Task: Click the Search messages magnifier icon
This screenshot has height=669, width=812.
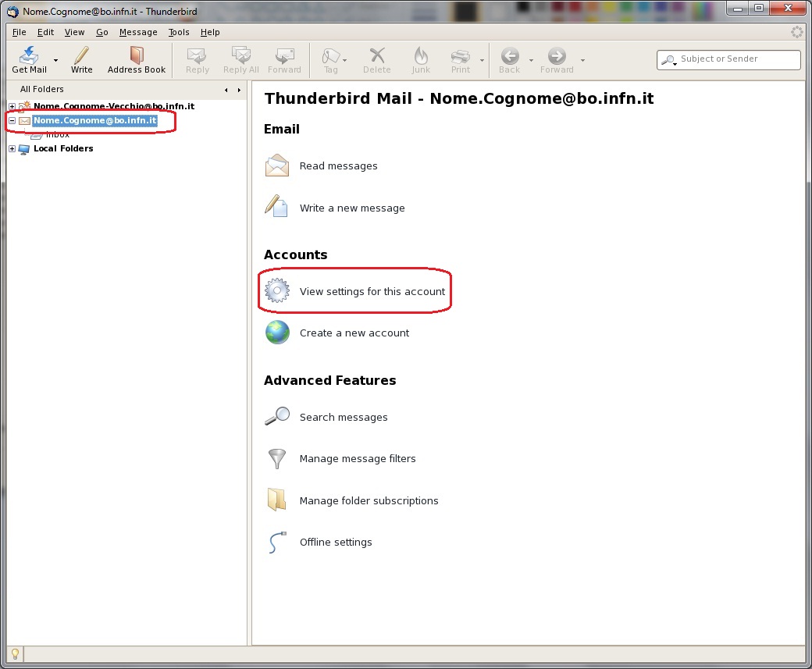Action: pos(278,416)
